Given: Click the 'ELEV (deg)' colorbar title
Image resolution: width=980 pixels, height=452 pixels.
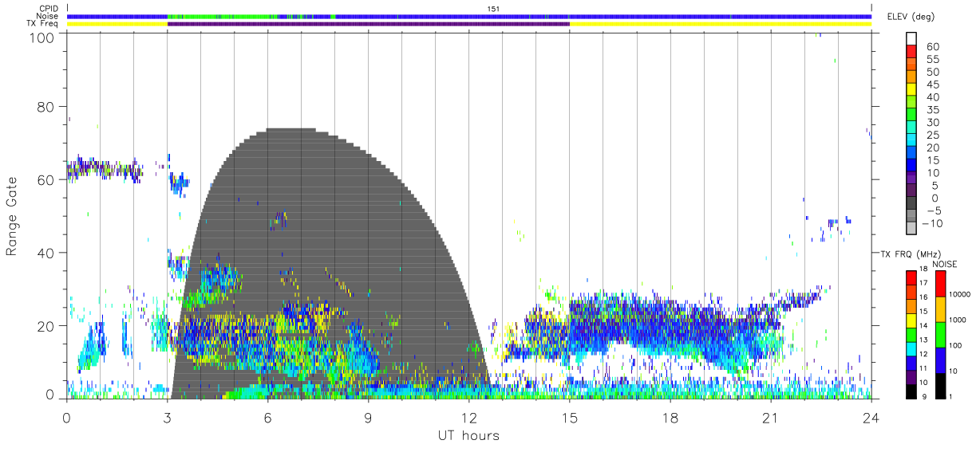Looking at the screenshot, I should (911, 17).
